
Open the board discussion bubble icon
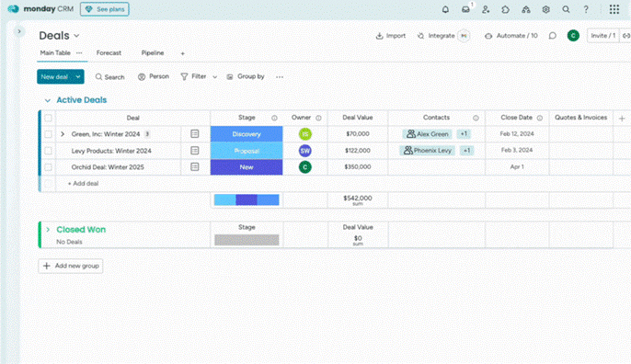(553, 36)
